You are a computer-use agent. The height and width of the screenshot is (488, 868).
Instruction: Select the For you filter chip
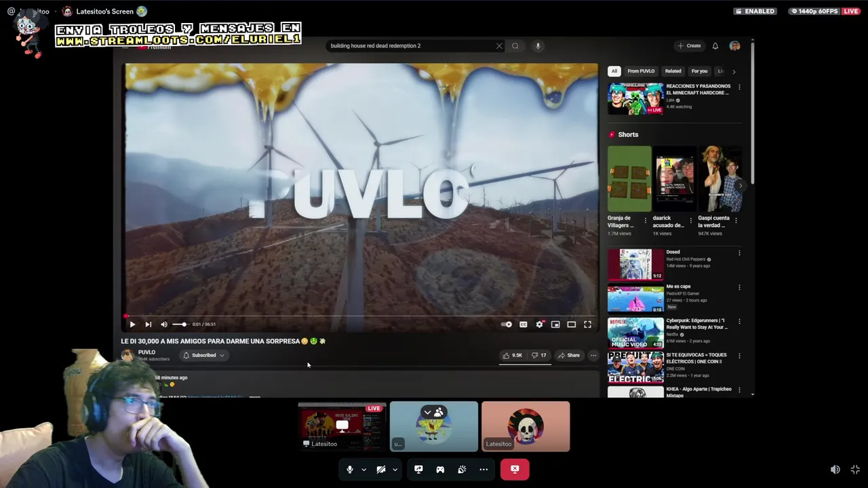699,71
